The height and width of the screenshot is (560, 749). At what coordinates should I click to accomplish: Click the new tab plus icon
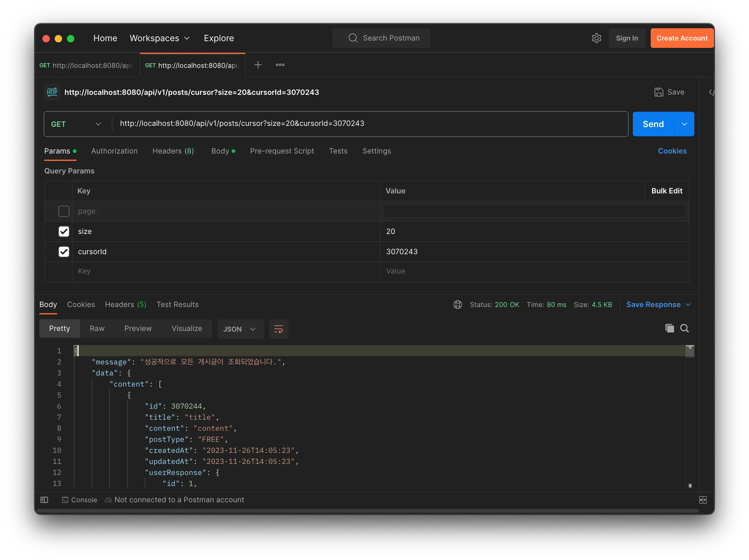tap(258, 65)
